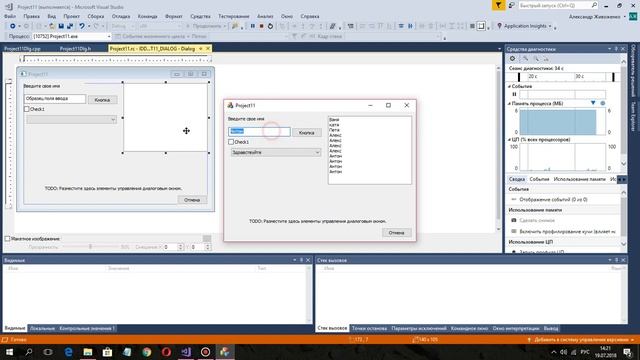Tick Check1 in the running Project11 window
640x360 pixels.
[x=231, y=142]
